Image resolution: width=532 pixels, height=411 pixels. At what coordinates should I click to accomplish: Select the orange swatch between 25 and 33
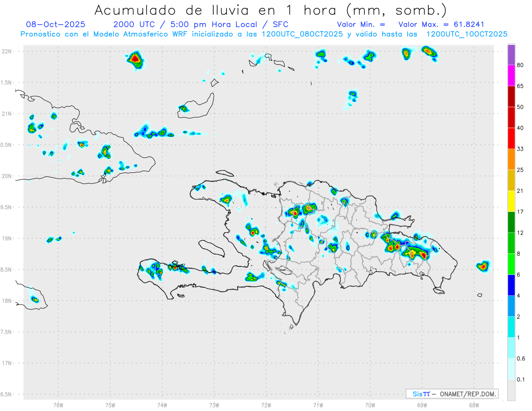coord(511,159)
